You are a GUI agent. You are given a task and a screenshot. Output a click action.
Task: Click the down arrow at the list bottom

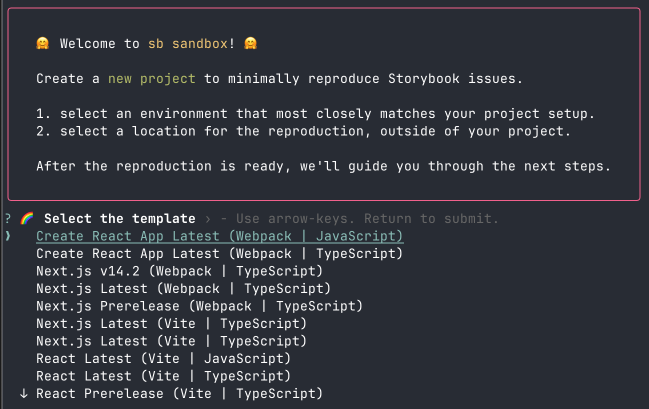[x=23, y=394]
